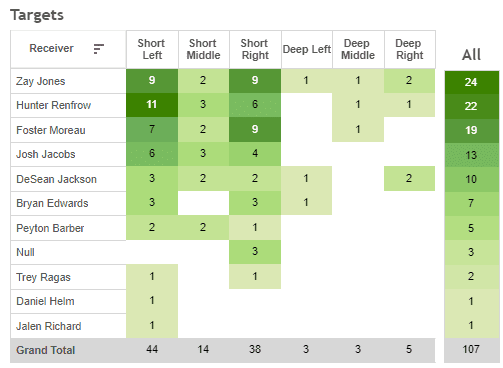The width and height of the screenshot is (503, 368).
Task: Select the Grand Total row label
Action: point(46,350)
